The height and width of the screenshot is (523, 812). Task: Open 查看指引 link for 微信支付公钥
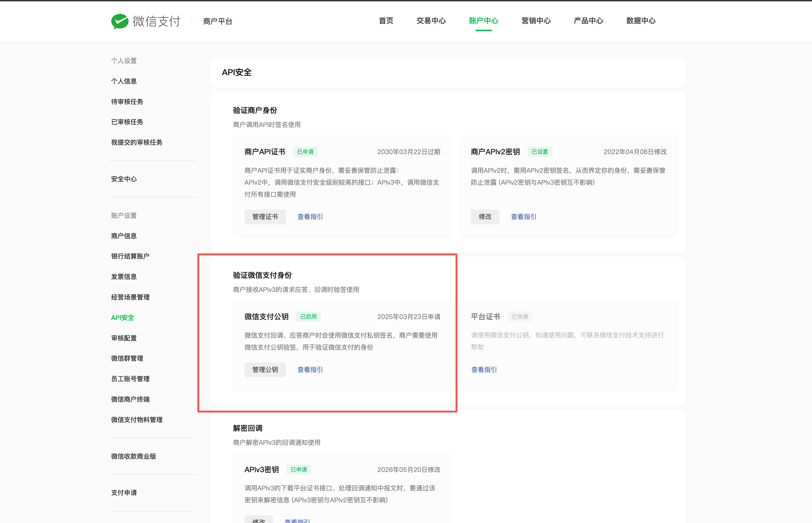coord(310,370)
